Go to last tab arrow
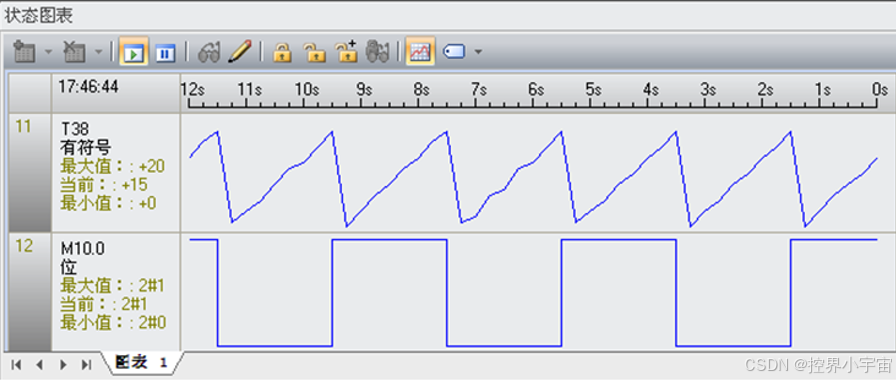 coord(87,365)
